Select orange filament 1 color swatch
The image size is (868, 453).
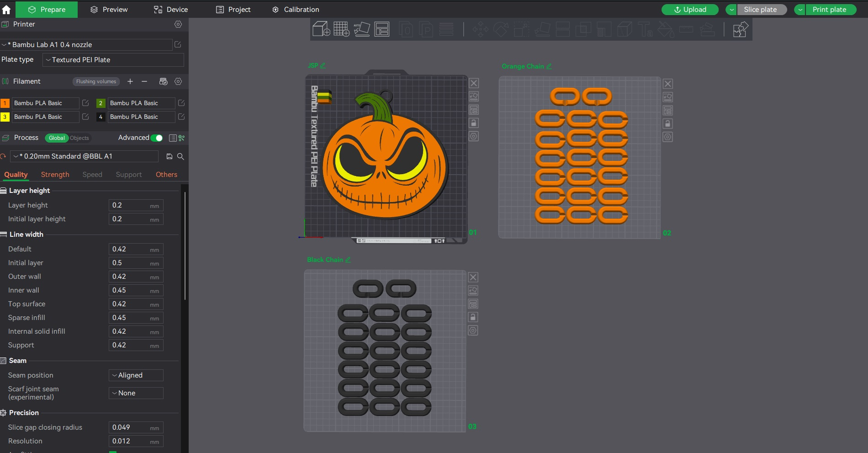[5, 103]
